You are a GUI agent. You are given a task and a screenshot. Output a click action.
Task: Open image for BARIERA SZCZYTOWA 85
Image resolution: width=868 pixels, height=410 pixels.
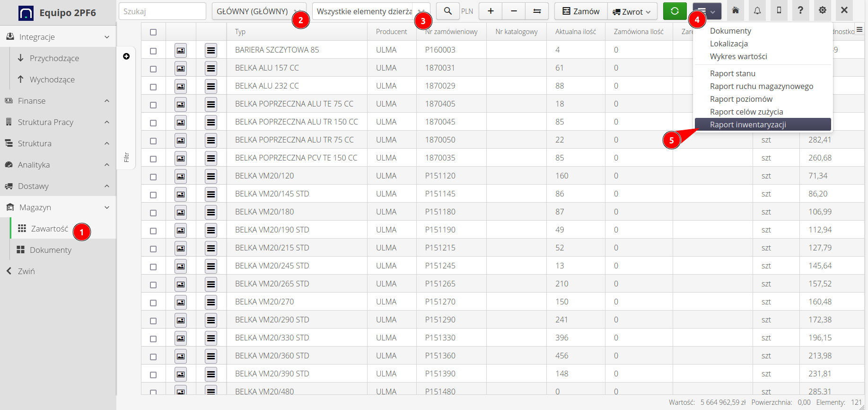[x=181, y=50]
